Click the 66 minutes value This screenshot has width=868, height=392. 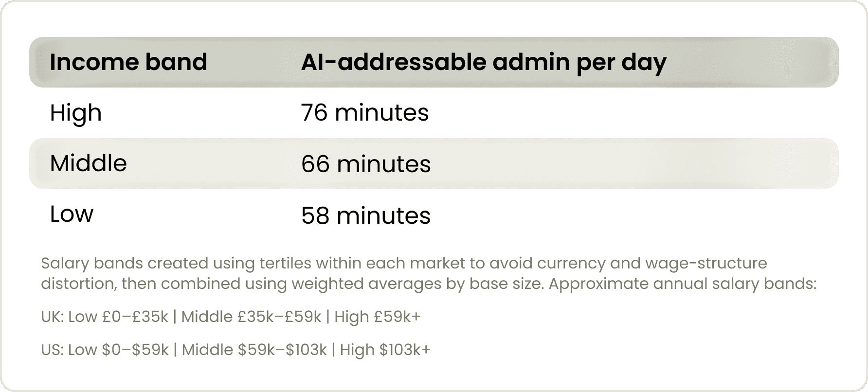[x=366, y=164]
